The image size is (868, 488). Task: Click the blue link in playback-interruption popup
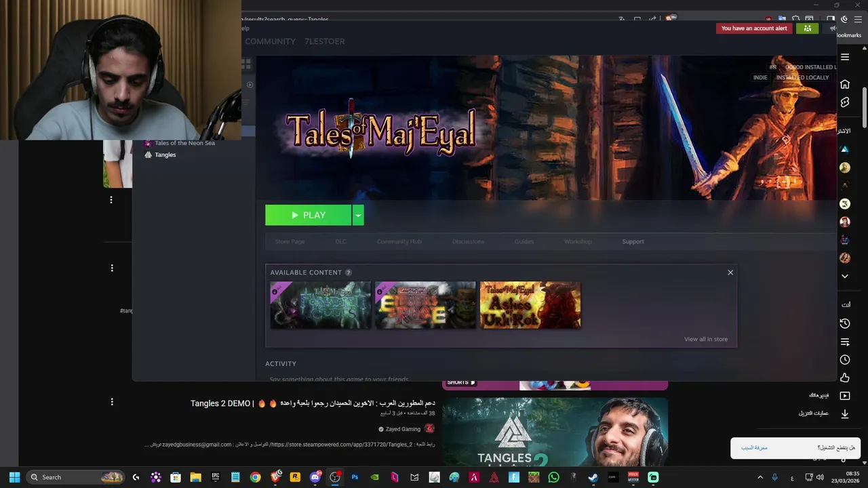coord(754,448)
